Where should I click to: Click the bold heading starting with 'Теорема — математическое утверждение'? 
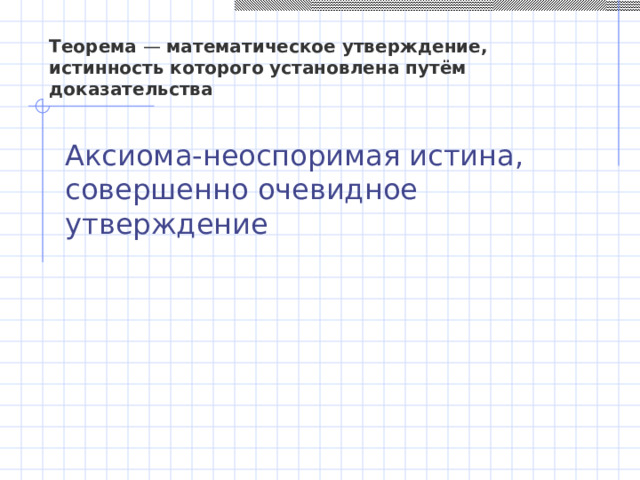click(x=268, y=68)
